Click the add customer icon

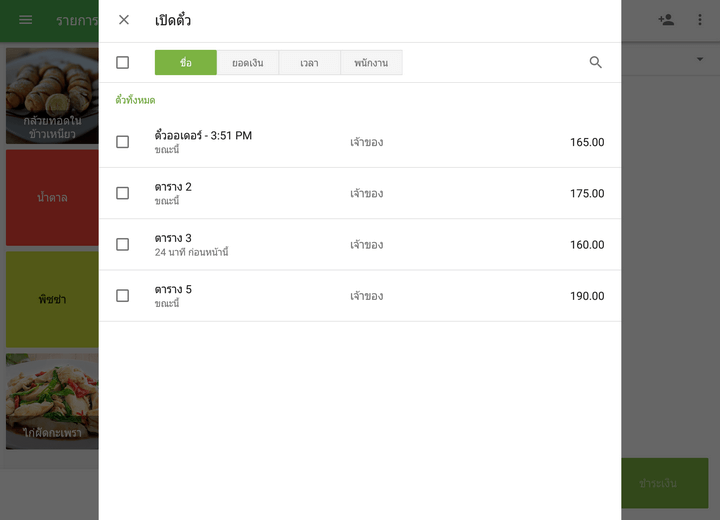pos(666,20)
